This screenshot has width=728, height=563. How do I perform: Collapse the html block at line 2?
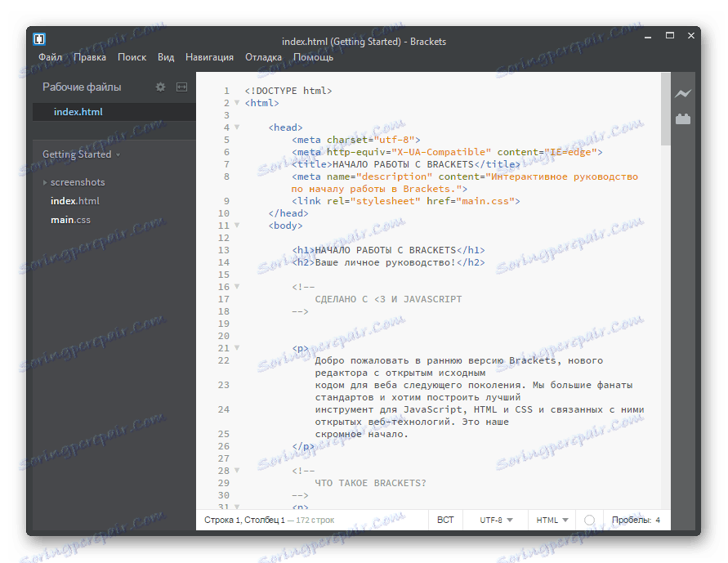236,103
